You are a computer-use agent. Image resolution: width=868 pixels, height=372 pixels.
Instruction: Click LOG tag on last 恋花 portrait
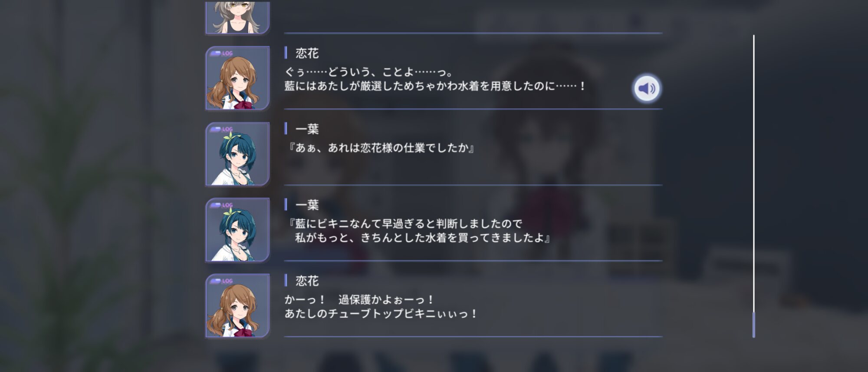pyautogui.click(x=222, y=281)
